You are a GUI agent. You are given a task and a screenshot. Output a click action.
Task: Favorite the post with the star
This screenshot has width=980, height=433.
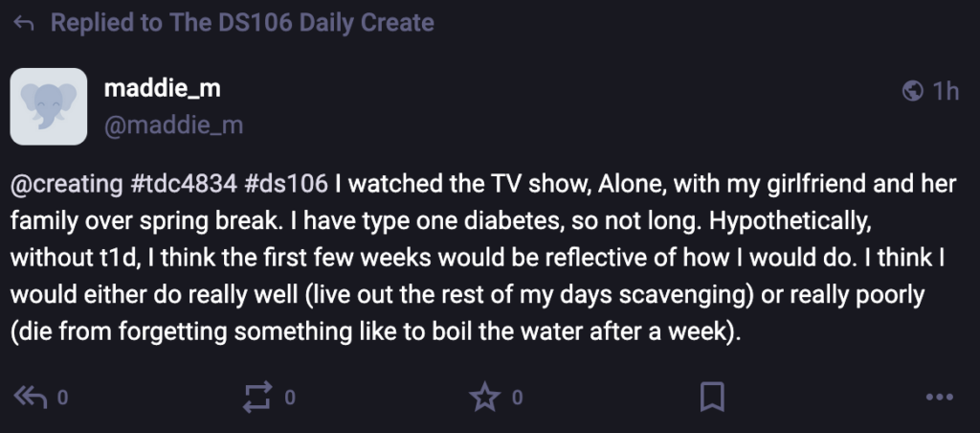pyautogui.click(x=486, y=397)
